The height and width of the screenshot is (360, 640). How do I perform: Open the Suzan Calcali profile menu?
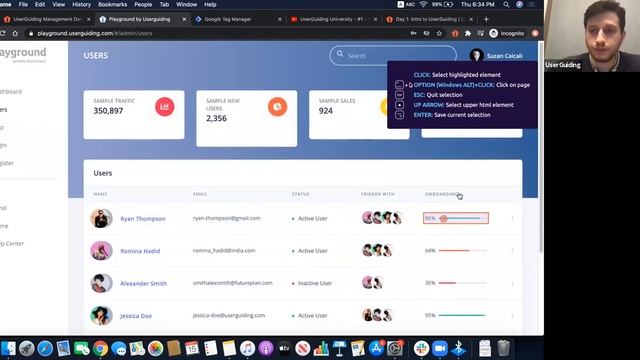[496, 56]
